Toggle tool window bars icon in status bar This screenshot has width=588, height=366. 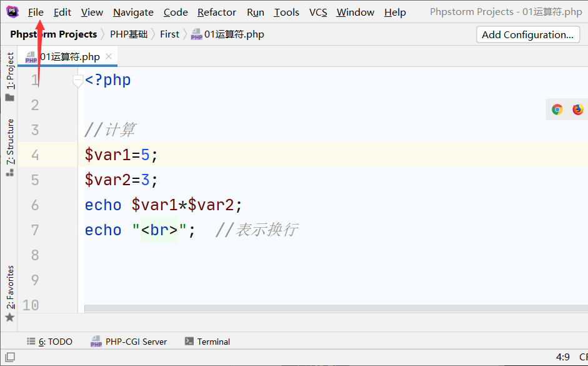[10, 357]
